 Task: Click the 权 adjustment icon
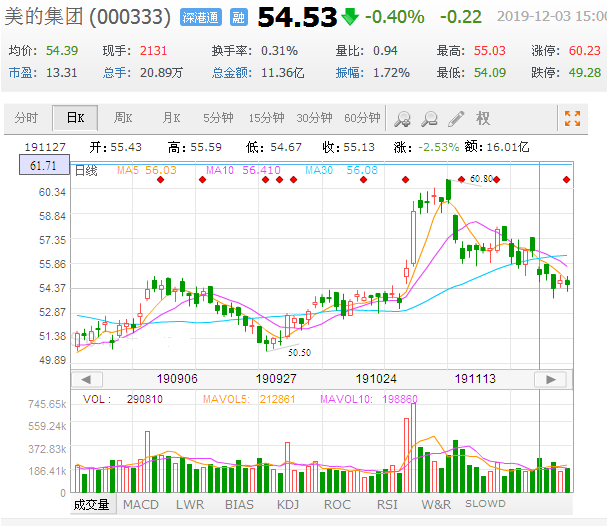(x=483, y=118)
